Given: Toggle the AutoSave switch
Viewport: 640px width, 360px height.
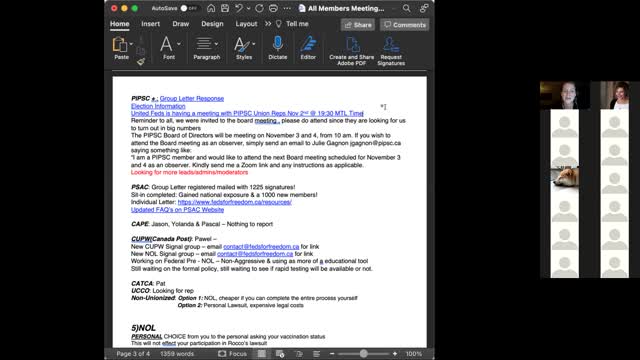Looking at the screenshot, I should pos(189,8).
